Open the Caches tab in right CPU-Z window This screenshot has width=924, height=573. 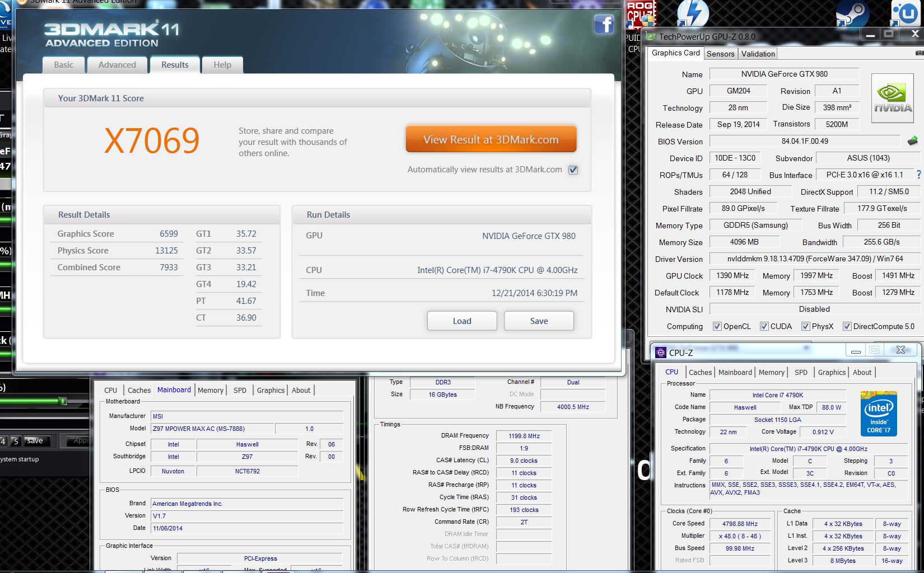pos(700,372)
